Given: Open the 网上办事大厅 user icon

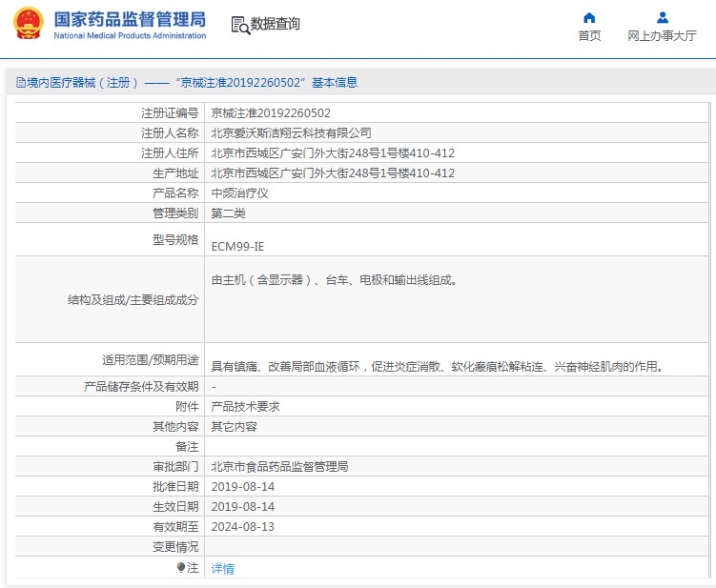Looking at the screenshot, I should coord(662,18).
